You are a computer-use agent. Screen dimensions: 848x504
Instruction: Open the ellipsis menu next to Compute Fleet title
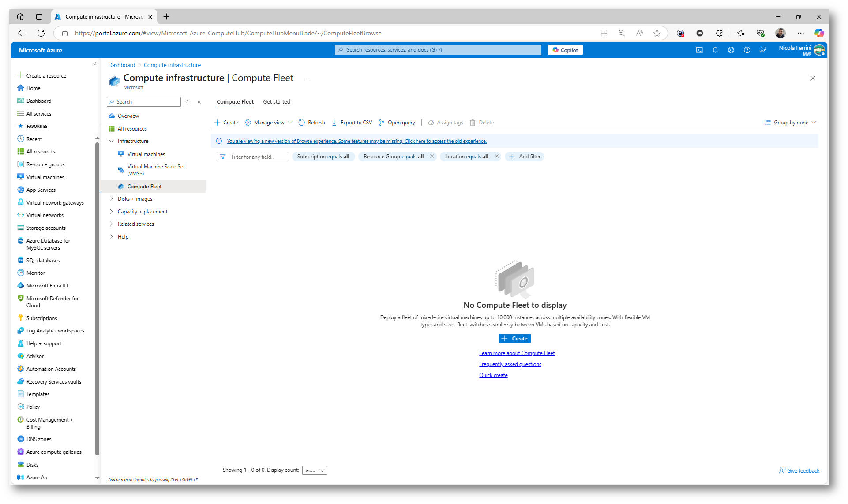tap(306, 78)
